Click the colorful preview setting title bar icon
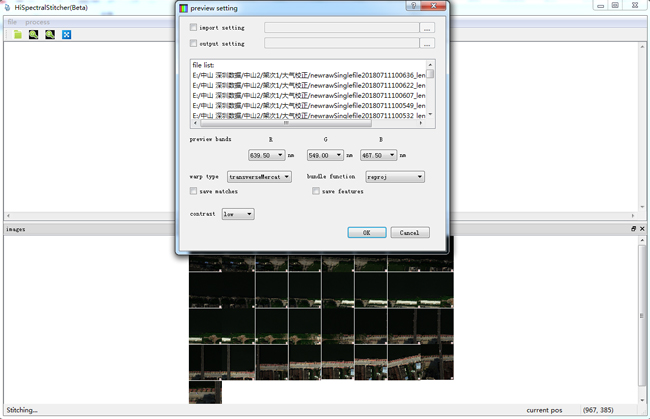The image size is (650, 419). coord(183,7)
